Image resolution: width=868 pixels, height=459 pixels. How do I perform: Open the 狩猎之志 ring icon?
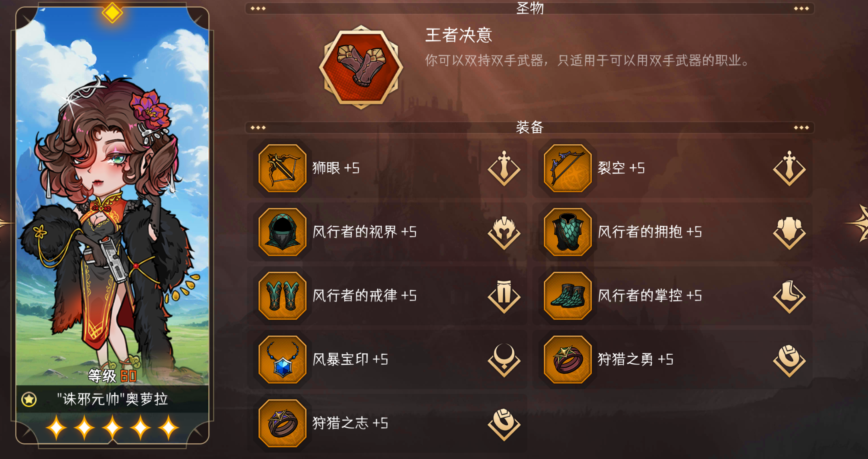(282, 423)
